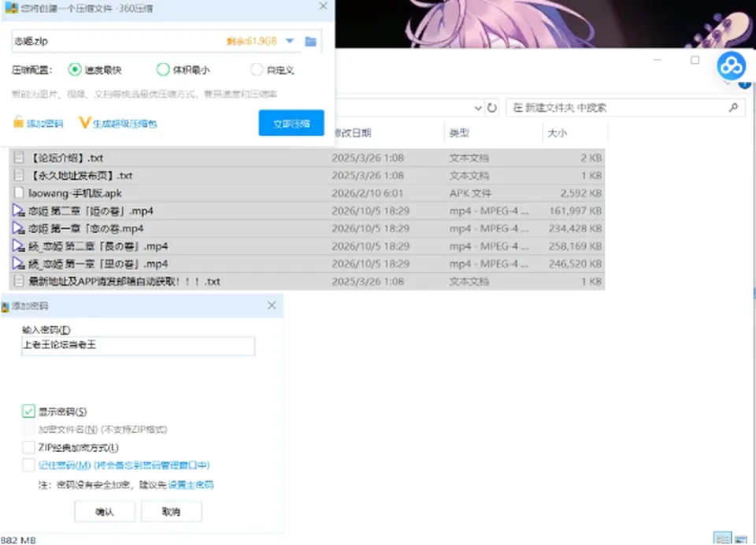Confirm the password with the 确认 button

[105, 512]
